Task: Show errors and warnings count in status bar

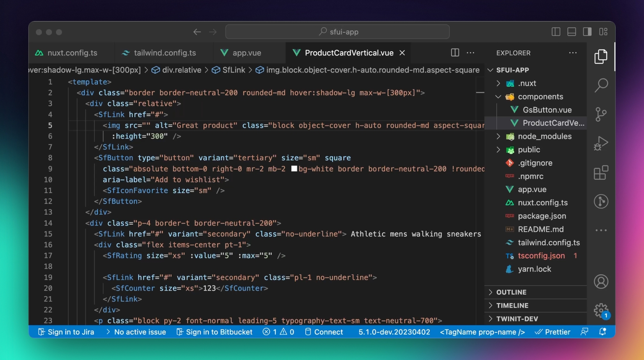Action: (x=278, y=332)
